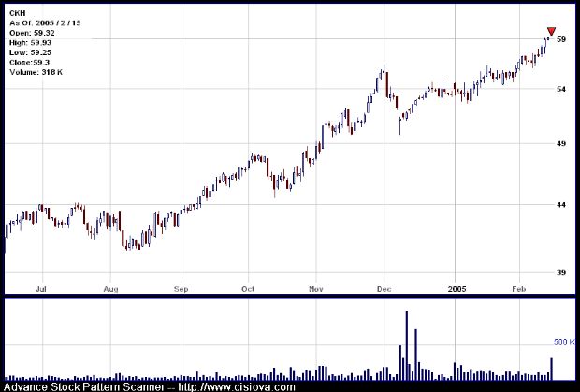580x392 pixels.
Task: Click the 'High: 59.93' value
Action: click(x=31, y=43)
